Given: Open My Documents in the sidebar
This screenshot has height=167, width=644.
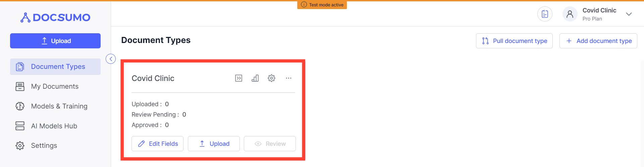Looking at the screenshot, I should click(x=55, y=86).
